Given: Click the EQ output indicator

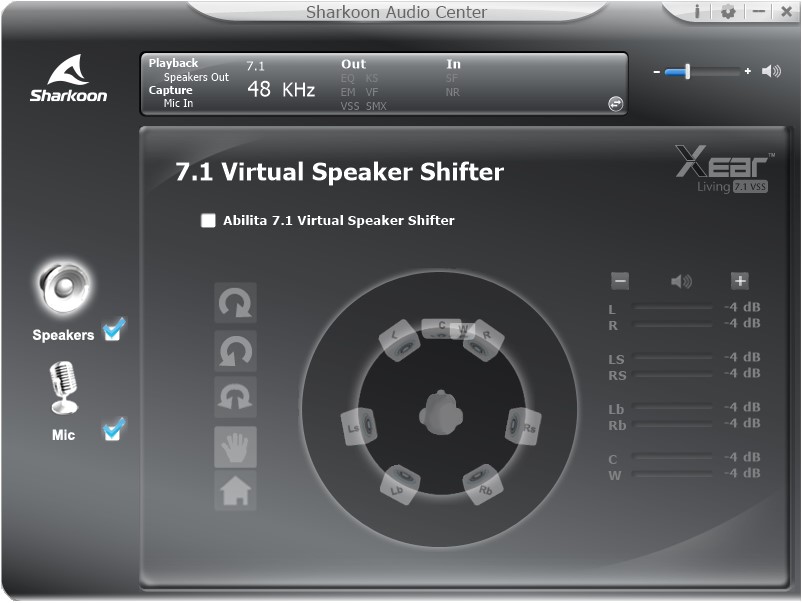Looking at the screenshot, I should 347,78.
